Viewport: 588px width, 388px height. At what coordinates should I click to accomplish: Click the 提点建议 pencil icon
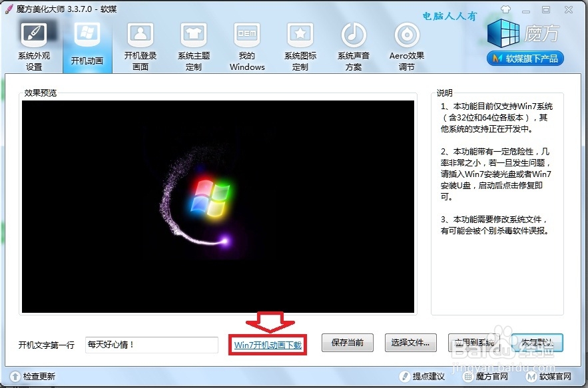[405, 377]
